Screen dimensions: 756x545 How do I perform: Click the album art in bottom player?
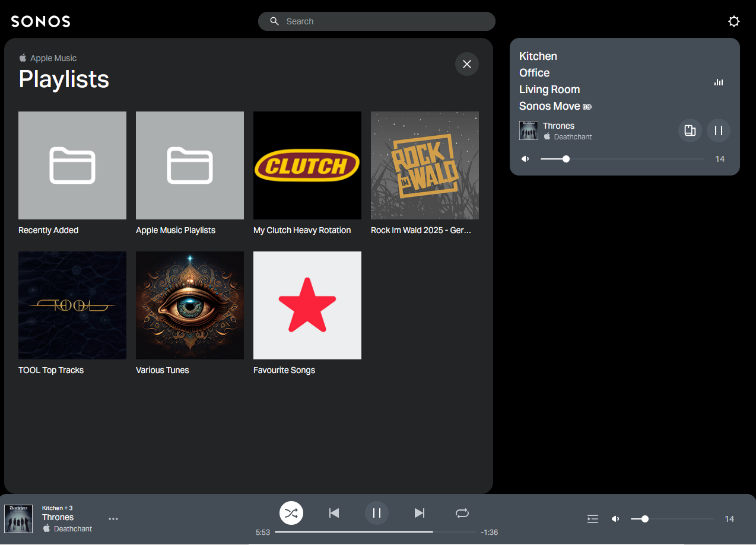click(18, 519)
